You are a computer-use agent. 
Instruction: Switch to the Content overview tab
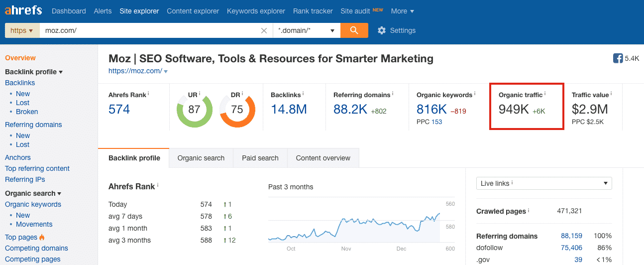(323, 158)
